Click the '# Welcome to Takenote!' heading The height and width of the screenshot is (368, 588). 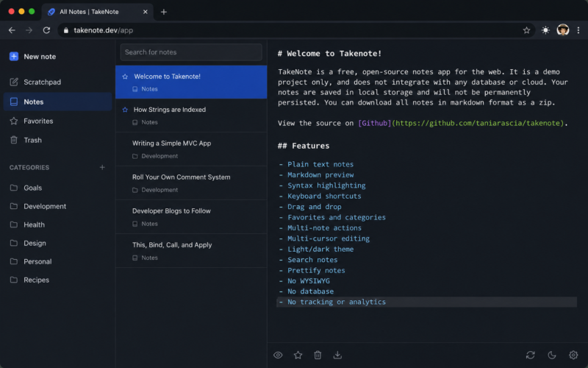[329, 53]
